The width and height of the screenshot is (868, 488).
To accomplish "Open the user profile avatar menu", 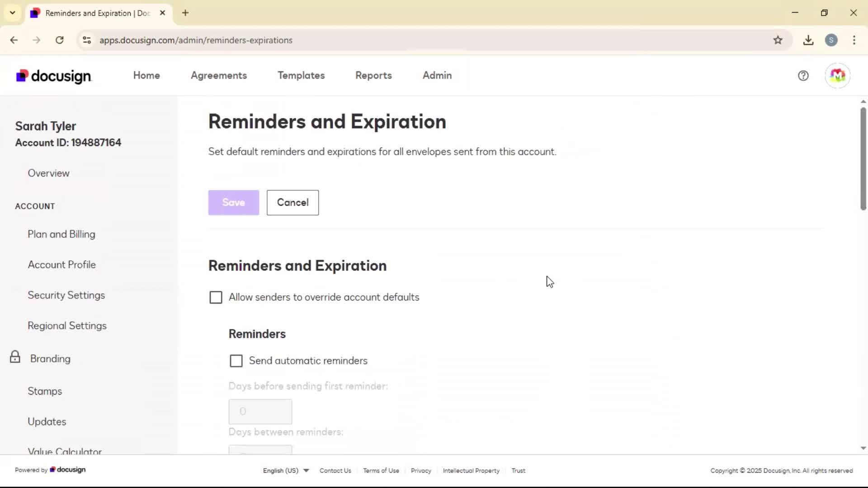I will coord(837,76).
